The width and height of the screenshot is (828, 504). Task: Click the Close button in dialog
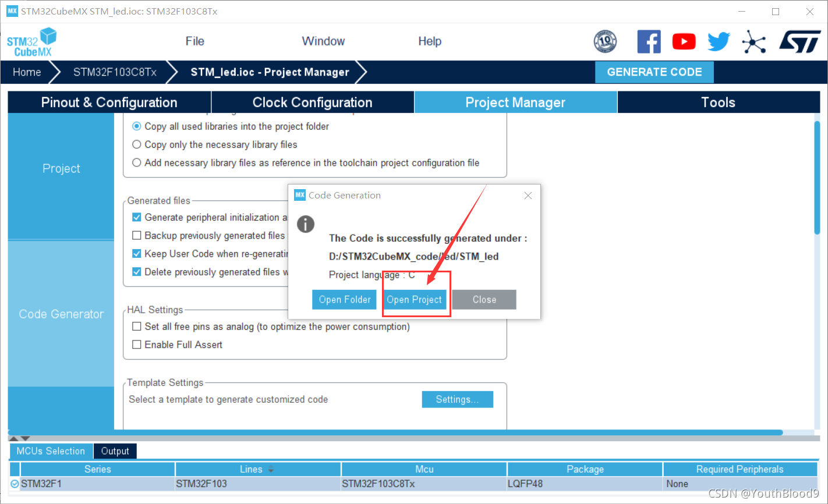(484, 300)
